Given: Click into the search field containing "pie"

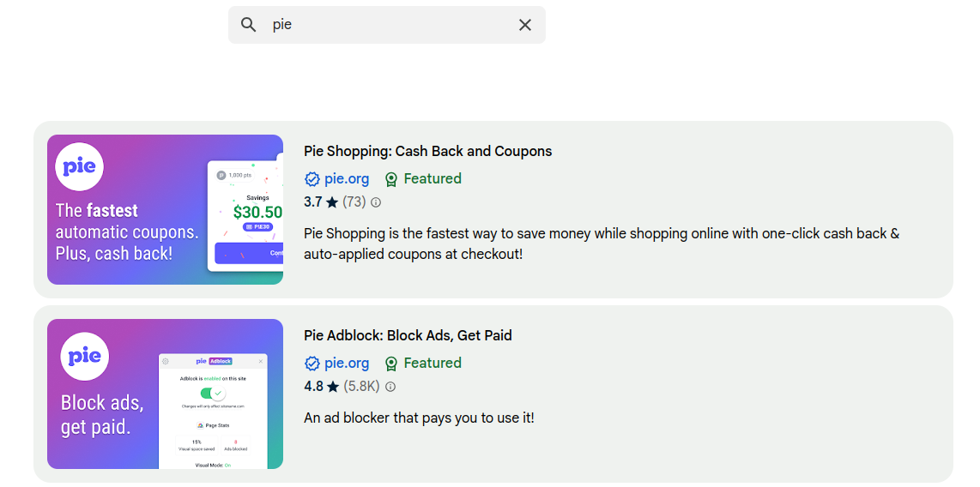Looking at the screenshot, I should click(x=386, y=25).
